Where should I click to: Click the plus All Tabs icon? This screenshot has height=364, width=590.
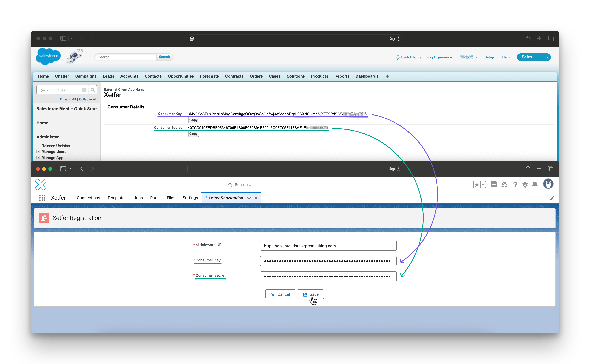[387, 76]
